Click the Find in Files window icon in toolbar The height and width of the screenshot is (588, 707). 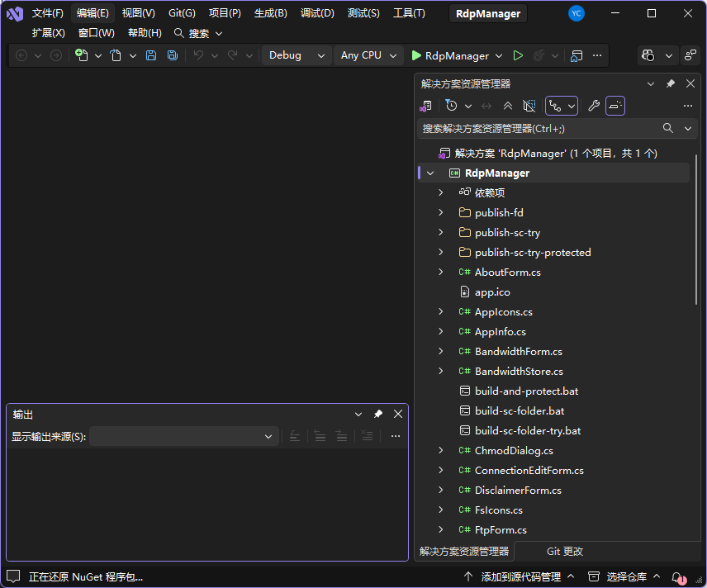(x=577, y=55)
